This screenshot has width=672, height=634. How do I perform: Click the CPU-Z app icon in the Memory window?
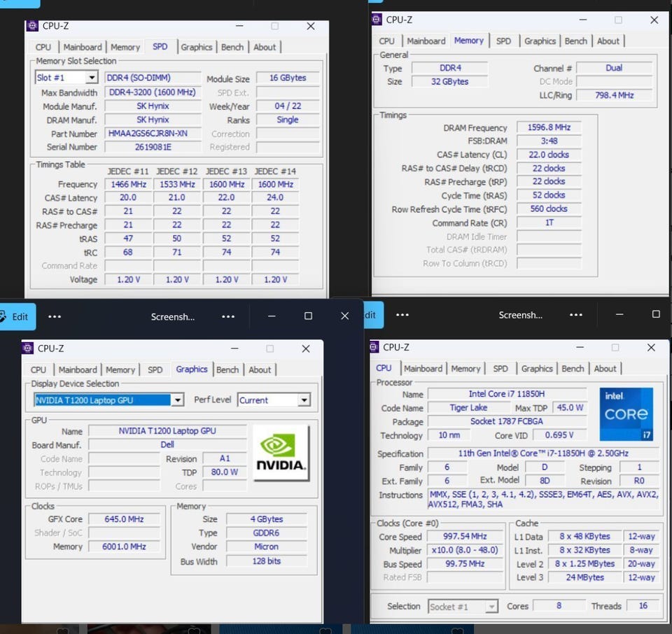click(x=377, y=20)
